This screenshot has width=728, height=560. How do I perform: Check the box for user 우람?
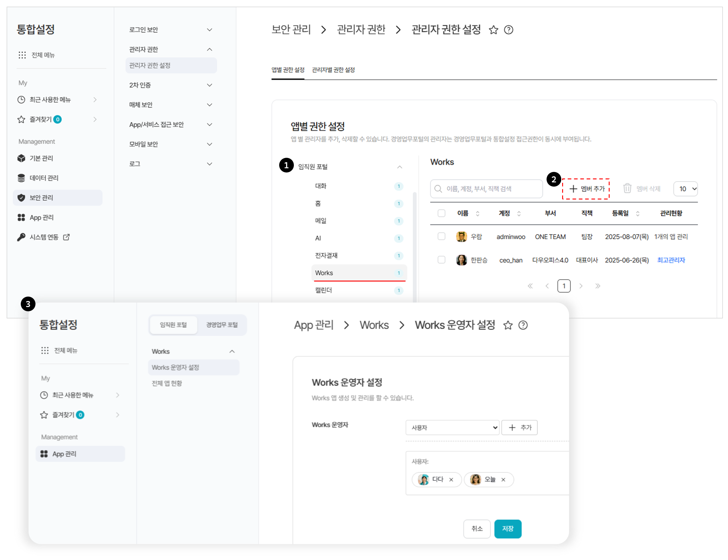click(x=441, y=236)
